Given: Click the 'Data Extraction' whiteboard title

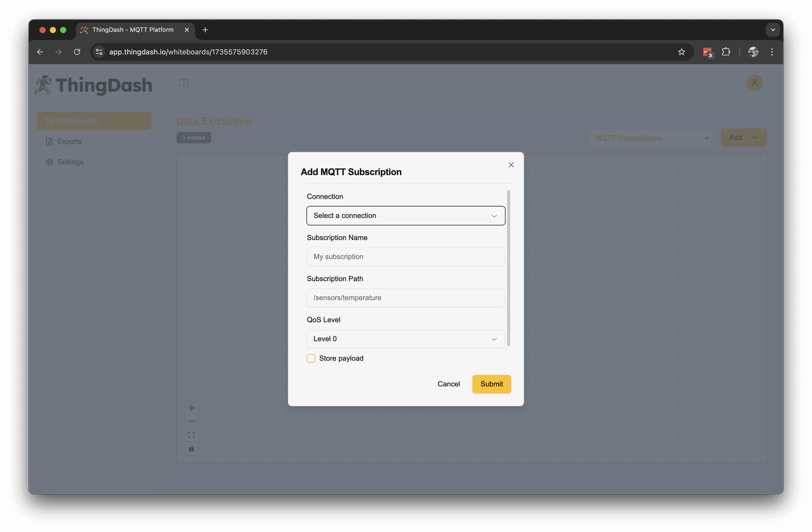Looking at the screenshot, I should 214,121.
